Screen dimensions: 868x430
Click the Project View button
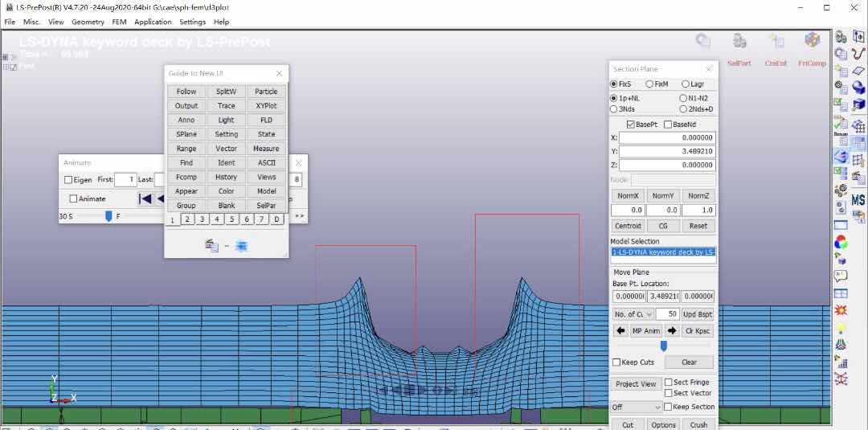tap(636, 384)
